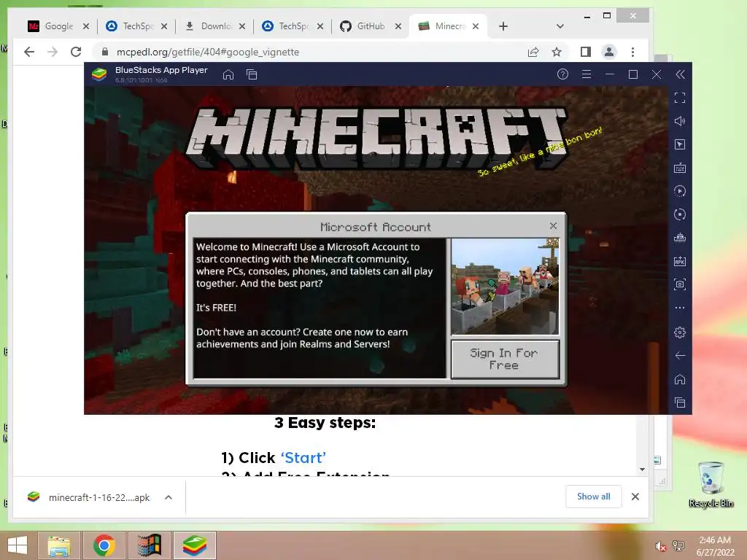Open BlueStacks keyboard controls icon
The image size is (747, 560).
680,168
